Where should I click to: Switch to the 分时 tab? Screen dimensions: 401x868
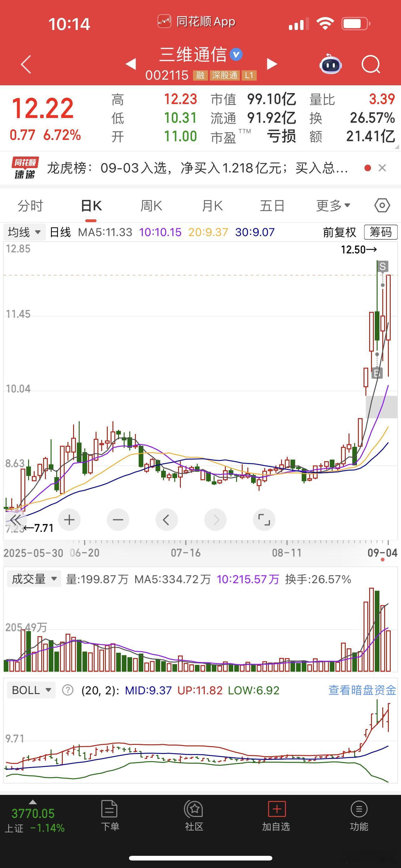point(30,206)
